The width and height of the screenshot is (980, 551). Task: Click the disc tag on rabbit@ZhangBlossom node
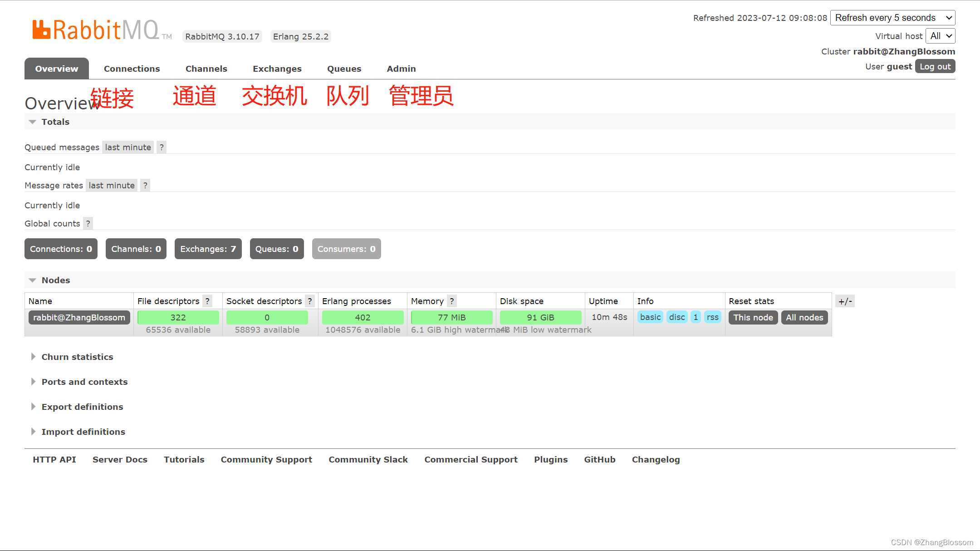coord(677,317)
